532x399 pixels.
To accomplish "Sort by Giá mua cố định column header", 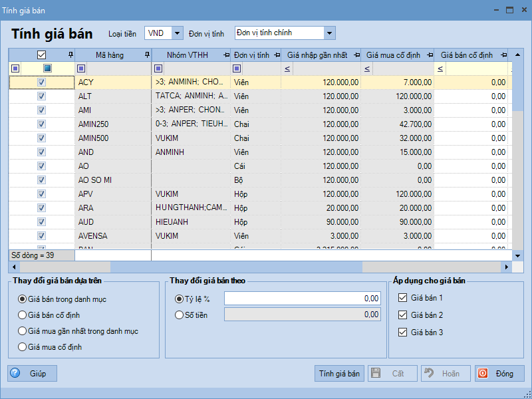I will pyautogui.click(x=393, y=55).
